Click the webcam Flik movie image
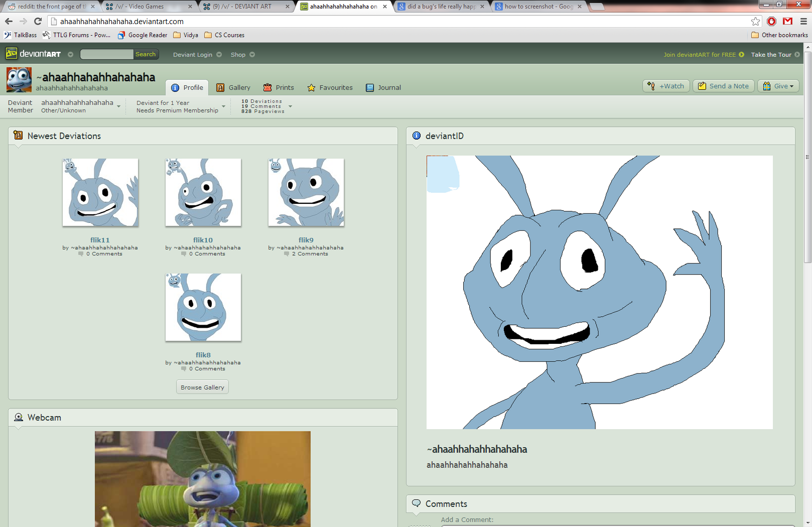This screenshot has height=527, width=812. 203,479
